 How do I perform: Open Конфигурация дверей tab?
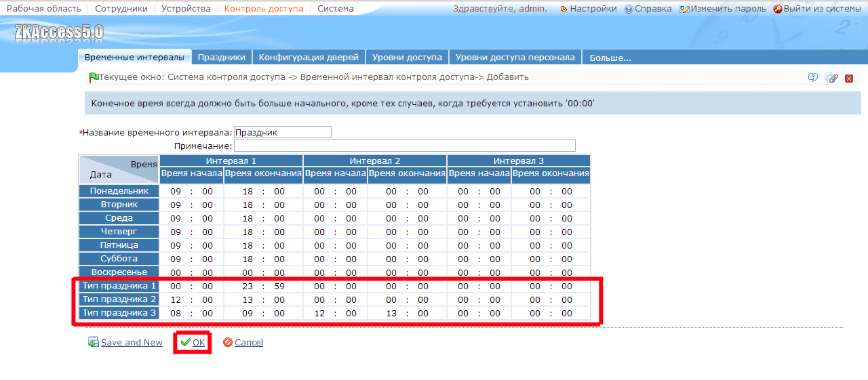[309, 58]
